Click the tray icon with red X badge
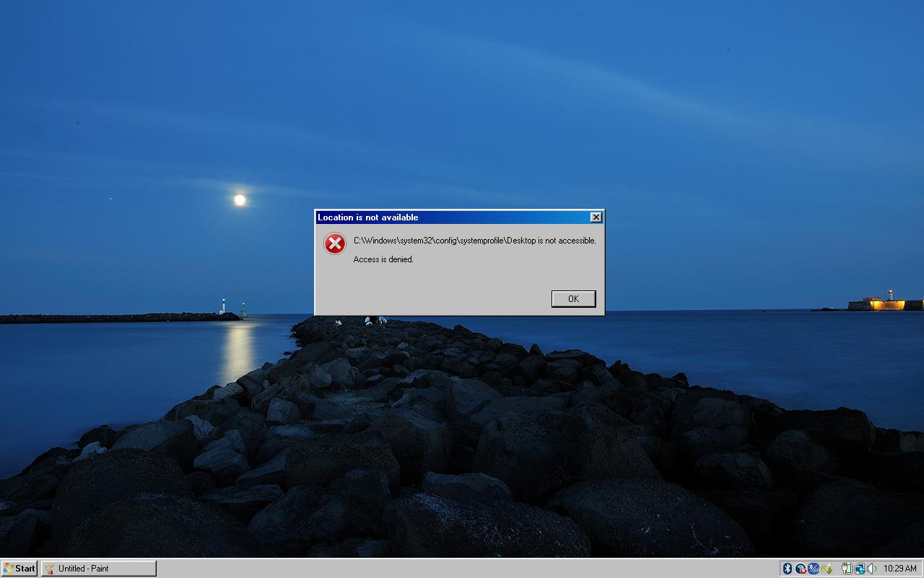This screenshot has height=578, width=924. [801, 569]
